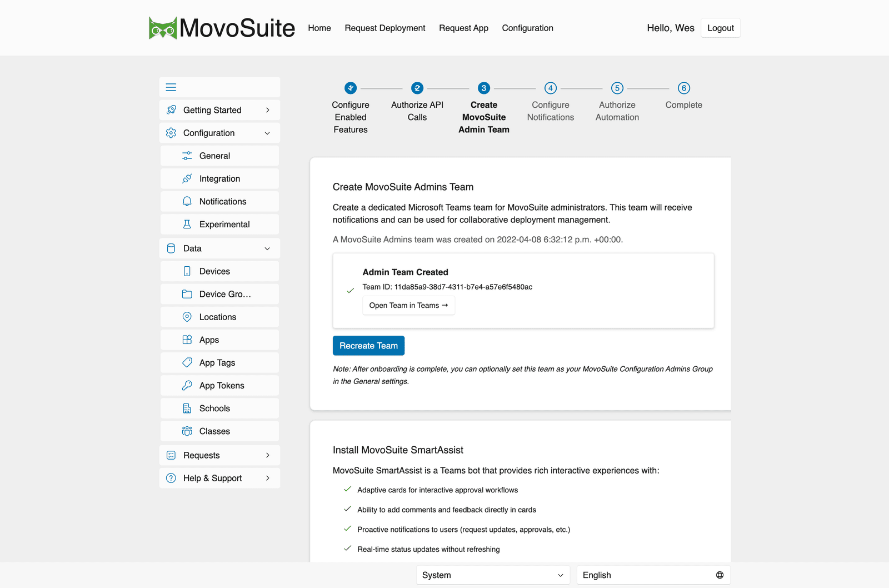The image size is (889, 588).
Task: Open the Home nav item
Action: (x=319, y=28)
